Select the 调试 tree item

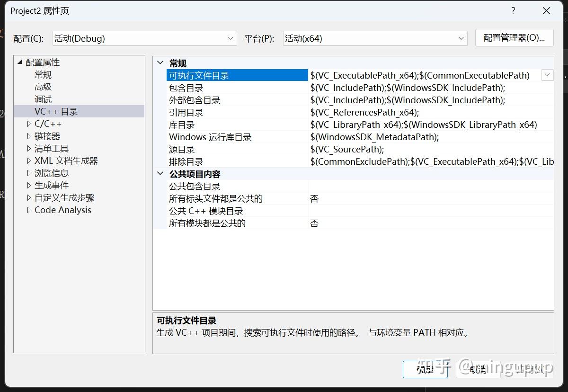[43, 99]
